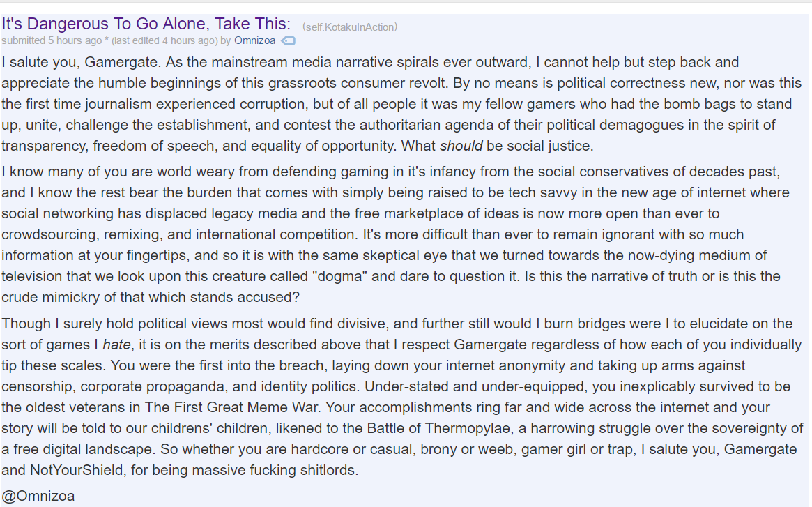Click the italicized word 'should'
The width and height of the screenshot is (812, 507).
pos(461,146)
